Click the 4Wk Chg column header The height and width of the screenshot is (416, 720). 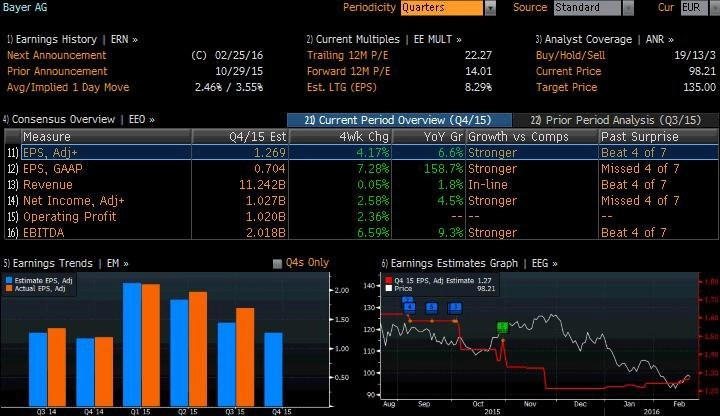point(340,137)
